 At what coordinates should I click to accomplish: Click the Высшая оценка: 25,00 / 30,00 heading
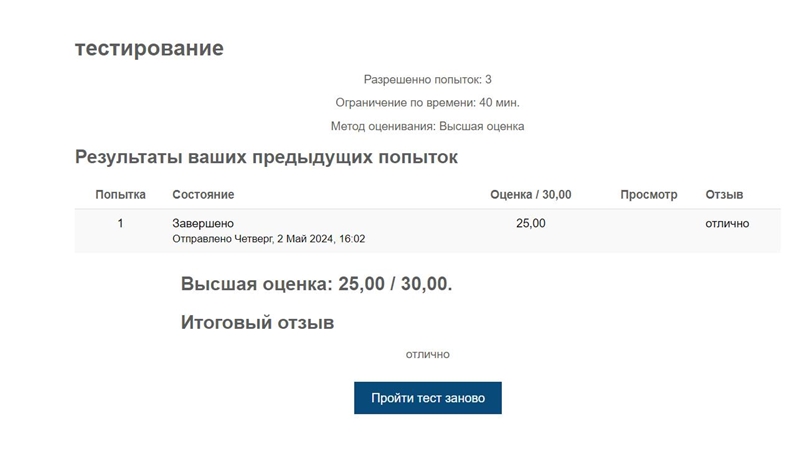click(x=316, y=284)
